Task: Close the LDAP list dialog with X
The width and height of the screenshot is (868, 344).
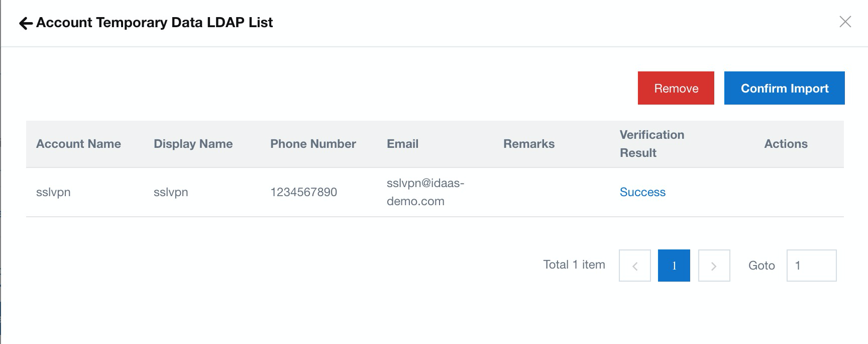Action: 845,22
